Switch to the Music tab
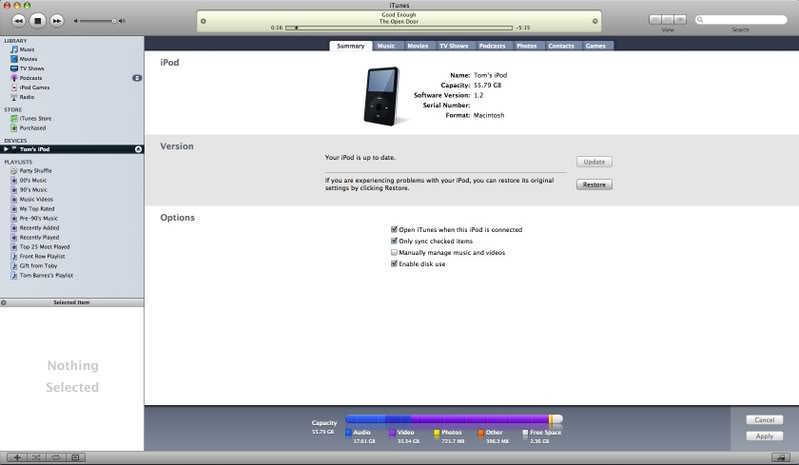 point(386,46)
